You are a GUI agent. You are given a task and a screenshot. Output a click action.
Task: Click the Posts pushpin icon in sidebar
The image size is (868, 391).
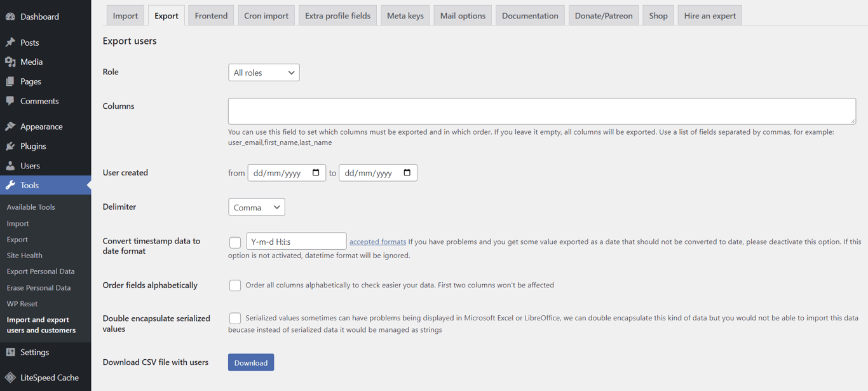pos(11,42)
